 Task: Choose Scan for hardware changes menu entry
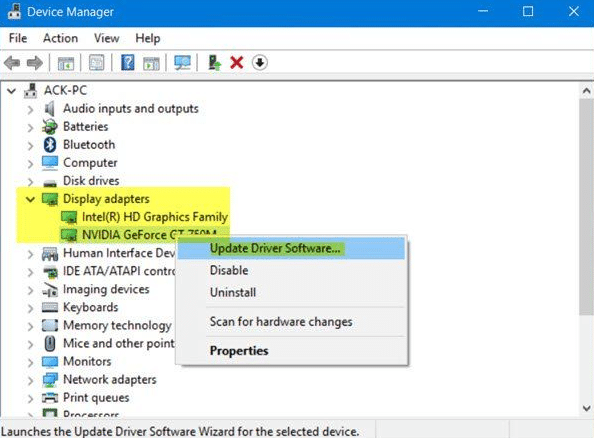pyautogui.click(x=291, y=322)
